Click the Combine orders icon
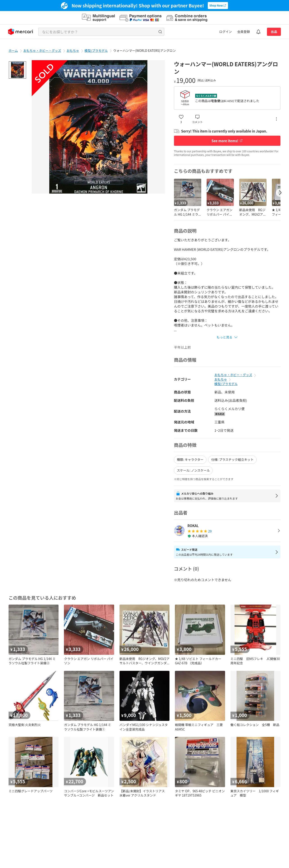The width and height of the screenshot is (289, 868). point(169,18)
